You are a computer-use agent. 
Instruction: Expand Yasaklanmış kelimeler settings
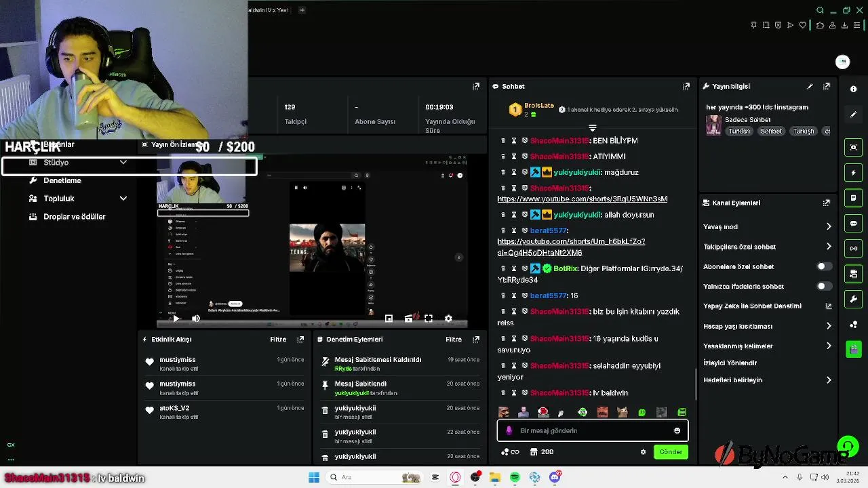click(828, 346)
